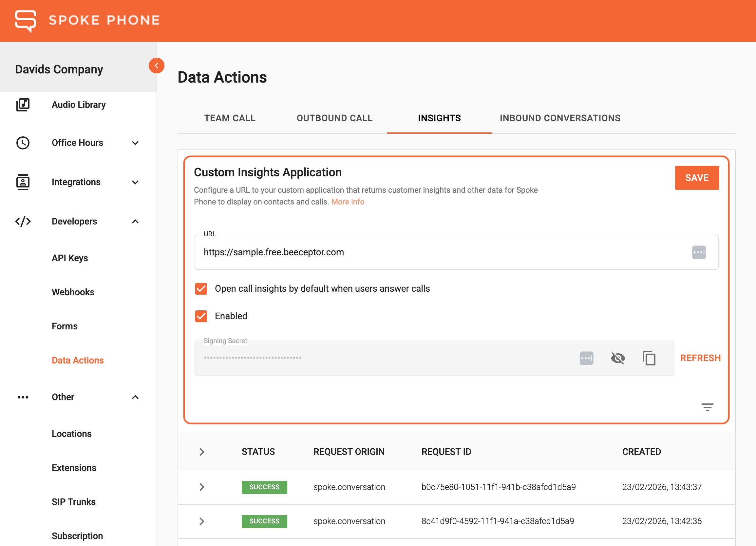This screenshot has width=756, height=546.
Task: Click the Integrations sidebar label
Action: tap(76, 182)
